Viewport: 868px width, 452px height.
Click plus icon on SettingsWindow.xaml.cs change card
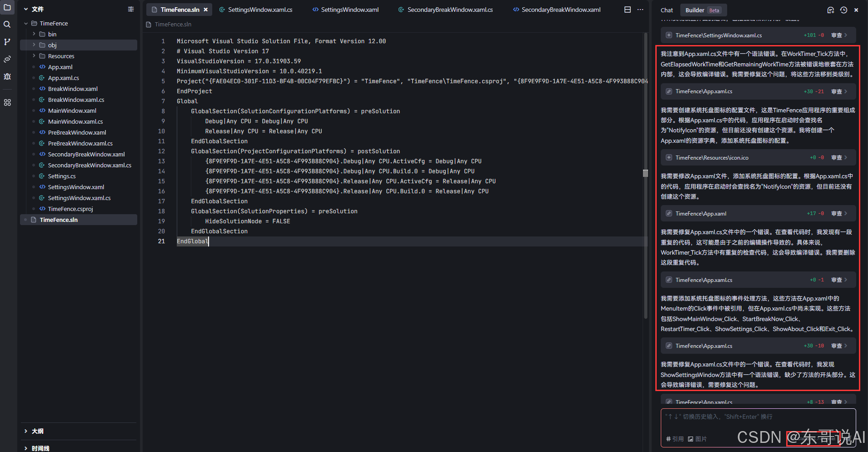pyautogui.click(x=669, y=35)
